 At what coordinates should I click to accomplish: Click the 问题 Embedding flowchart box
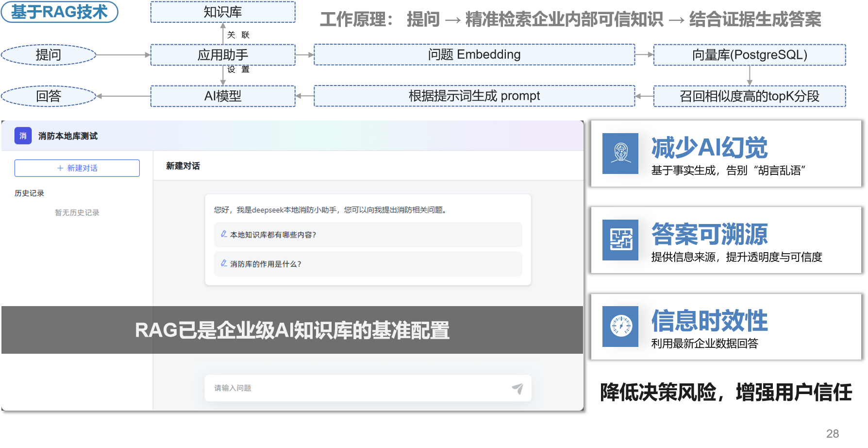474,55
